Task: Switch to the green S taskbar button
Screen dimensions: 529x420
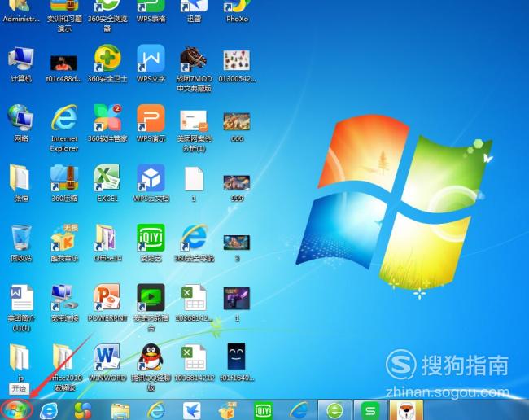Action: tap(370, 410)
